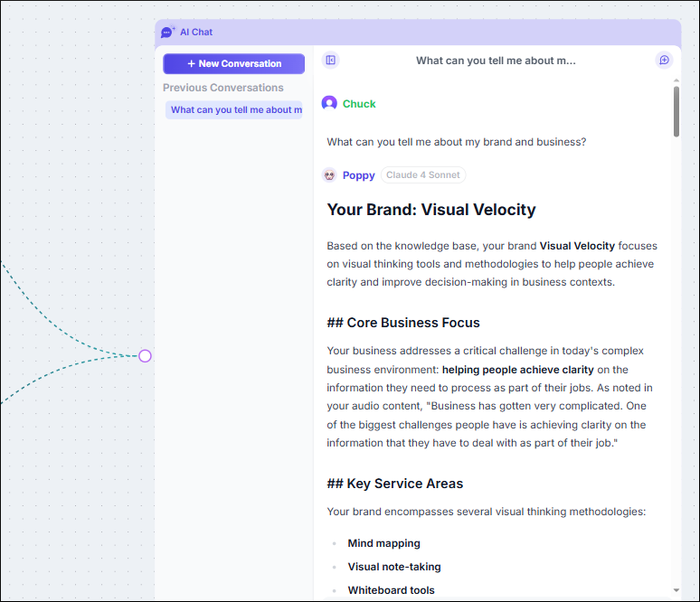Click the 'Your Brand: Visual Velocity' heading
The image size is (700, 602).
pos(431,210)
